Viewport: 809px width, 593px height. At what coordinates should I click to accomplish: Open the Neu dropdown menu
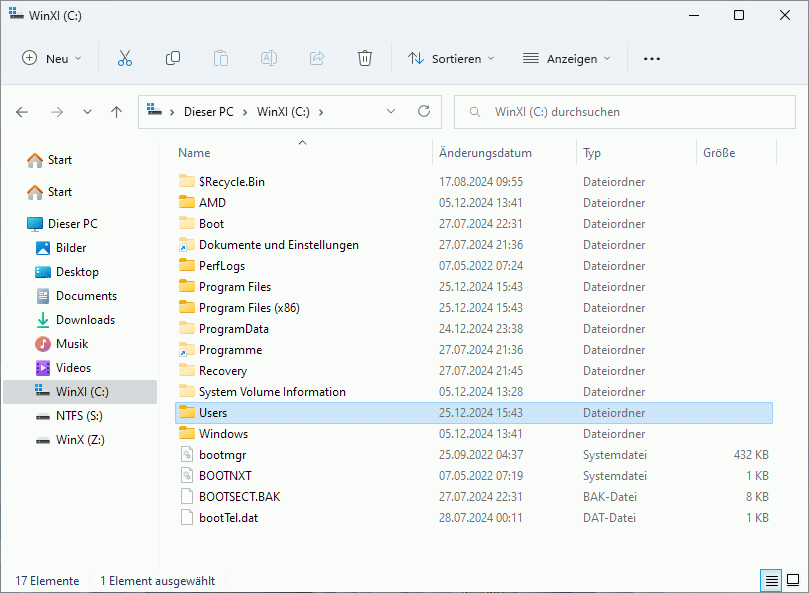pos(52,58)
